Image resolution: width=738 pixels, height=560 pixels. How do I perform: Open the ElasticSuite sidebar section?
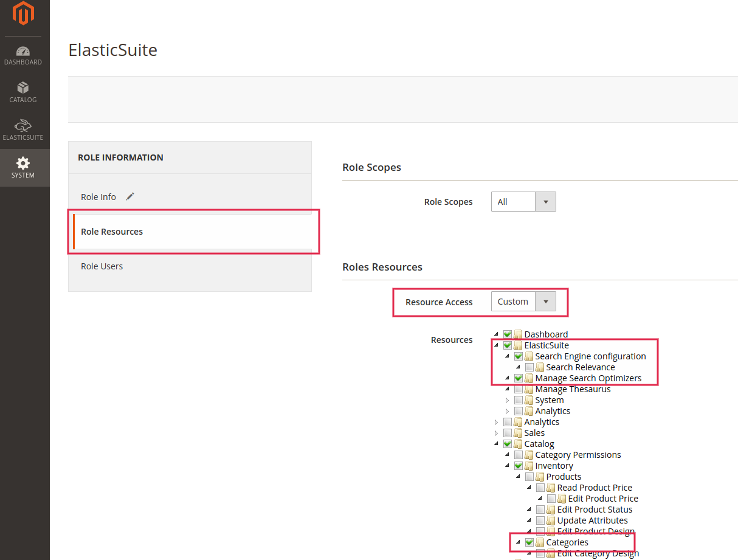[x=23, y=129]
